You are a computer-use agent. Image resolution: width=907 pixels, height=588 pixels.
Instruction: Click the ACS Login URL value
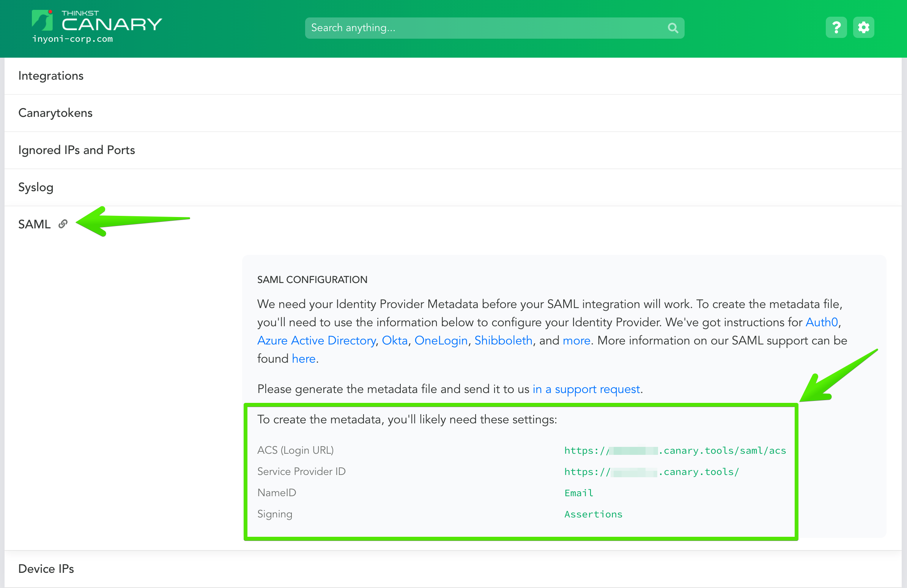(x=675, y=451)
